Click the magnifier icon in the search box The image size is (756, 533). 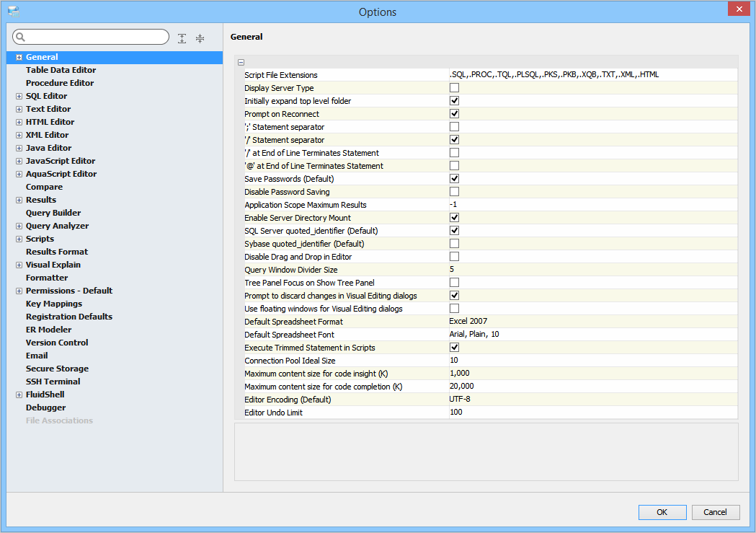click(20, 38)
